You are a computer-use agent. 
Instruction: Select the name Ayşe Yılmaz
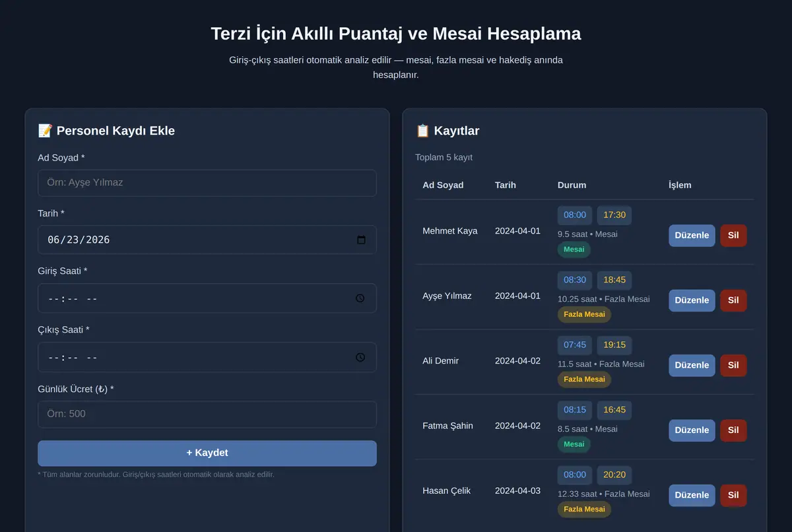pos(447,296)
